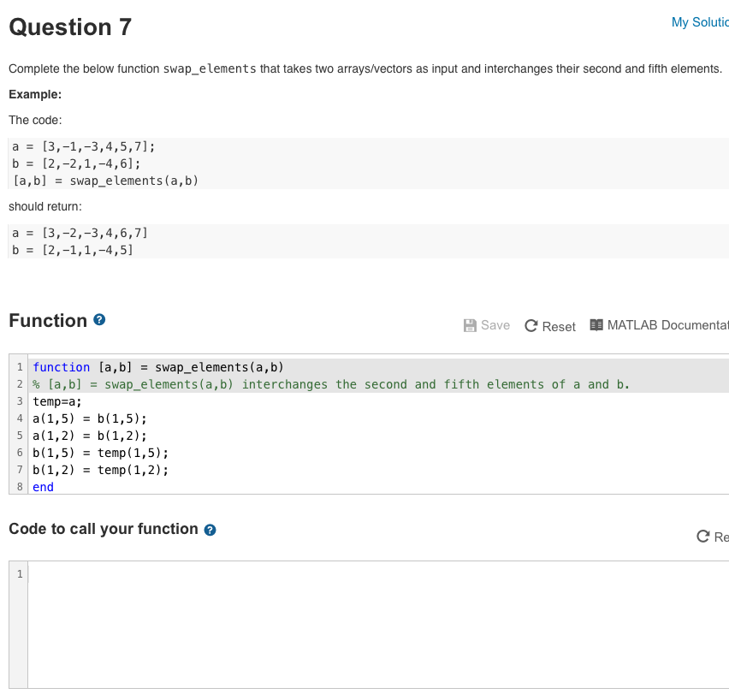Place the cursor on line 3 temp=a;
This screenshot has height=700, width=729.
(56, 401)
